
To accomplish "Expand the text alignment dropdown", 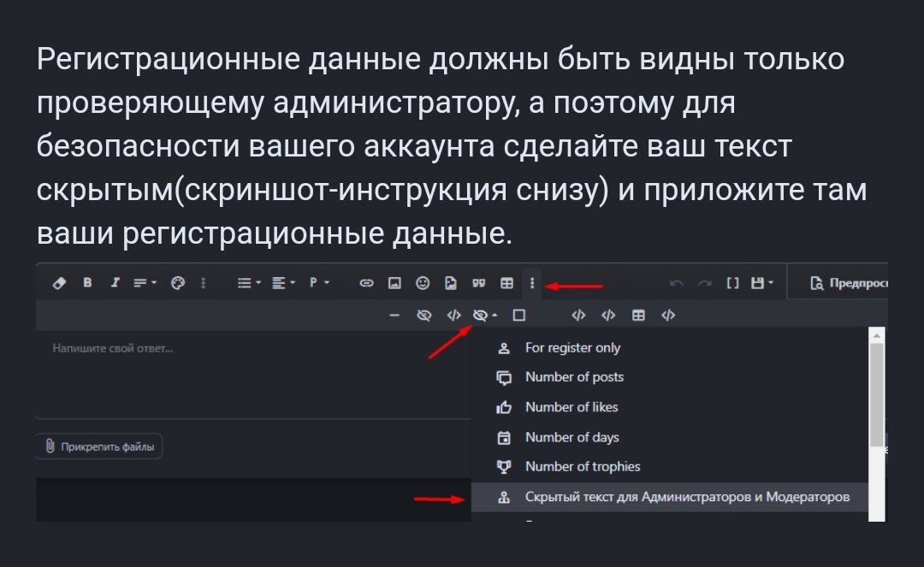I will click(x=282, y=283).
